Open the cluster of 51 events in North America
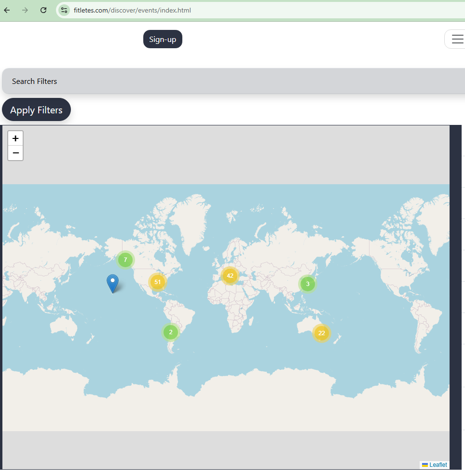Image resolution: width=465 pixels, height=476 pixels. [157, 282]
